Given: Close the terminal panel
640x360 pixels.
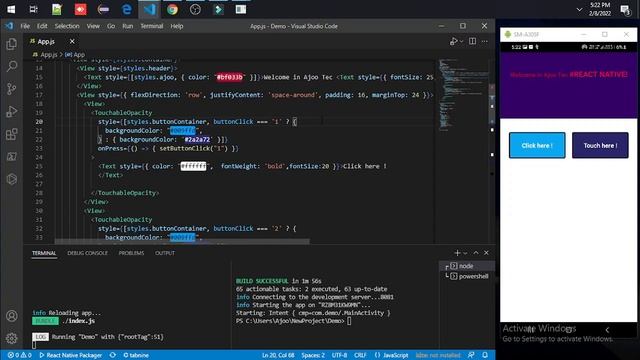Looking at the screenshot, I should [486, 253].
